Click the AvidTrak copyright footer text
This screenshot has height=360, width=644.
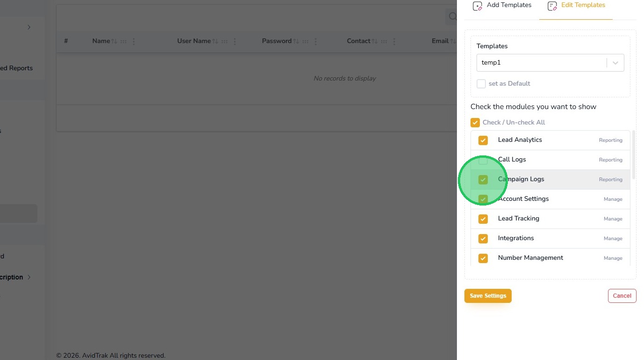click(111, 356)
